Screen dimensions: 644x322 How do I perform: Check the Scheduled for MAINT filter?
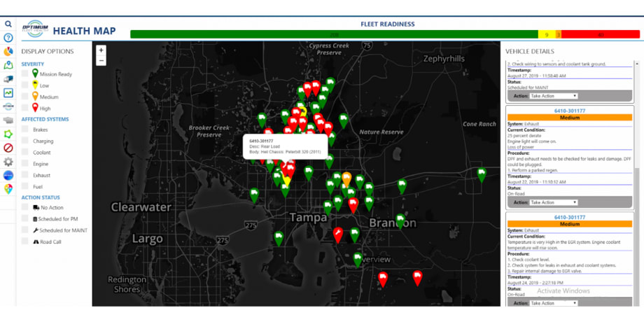(x=25, y=230)
